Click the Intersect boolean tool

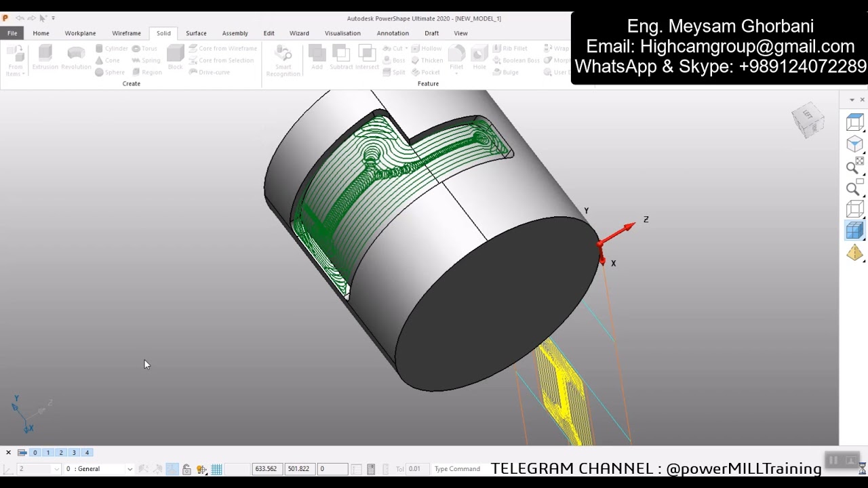367,58
